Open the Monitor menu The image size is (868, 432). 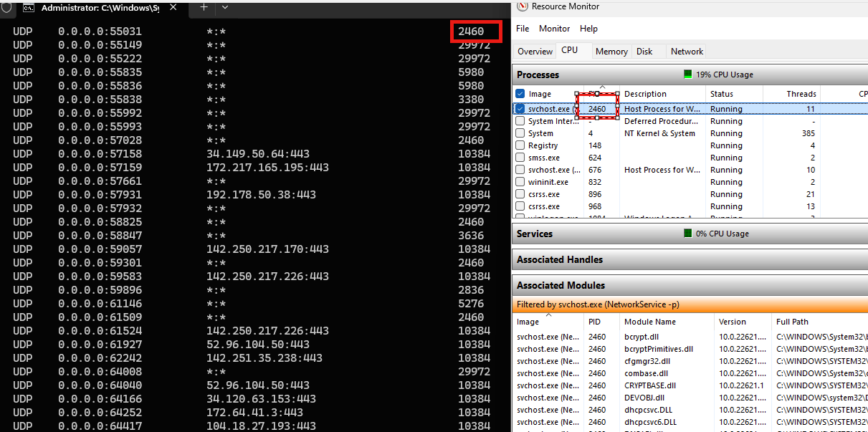point(554,29)
